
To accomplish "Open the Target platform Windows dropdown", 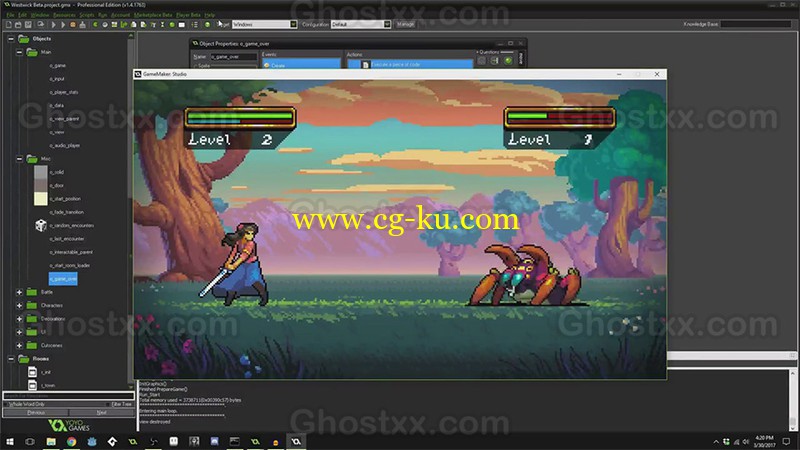I will tap(264, 24).
